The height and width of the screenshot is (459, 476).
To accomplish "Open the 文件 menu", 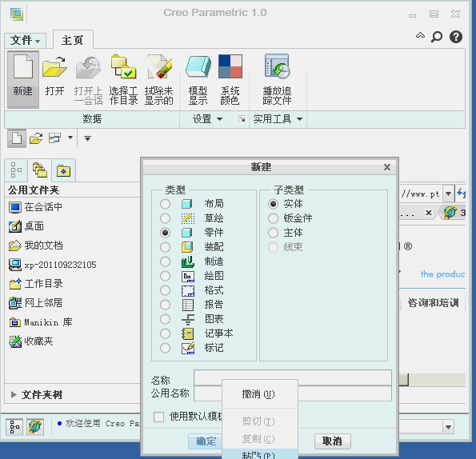I will click(25, 40).
